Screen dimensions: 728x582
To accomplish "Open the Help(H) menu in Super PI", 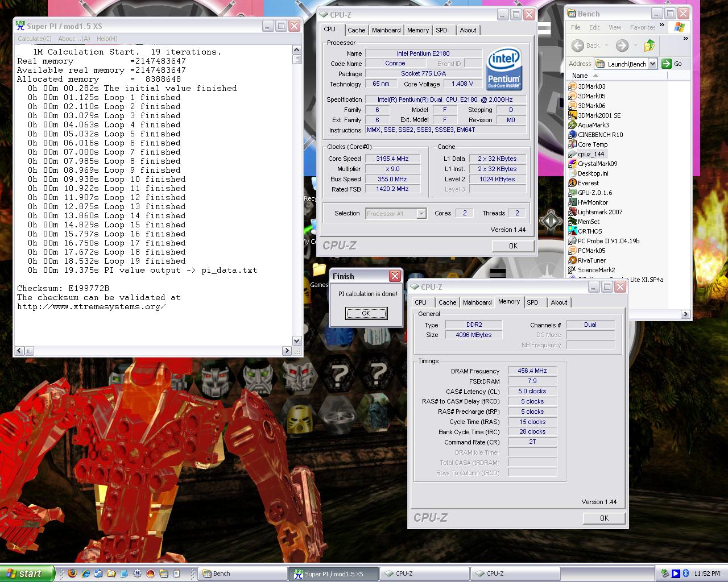I will tap(107, 39).
